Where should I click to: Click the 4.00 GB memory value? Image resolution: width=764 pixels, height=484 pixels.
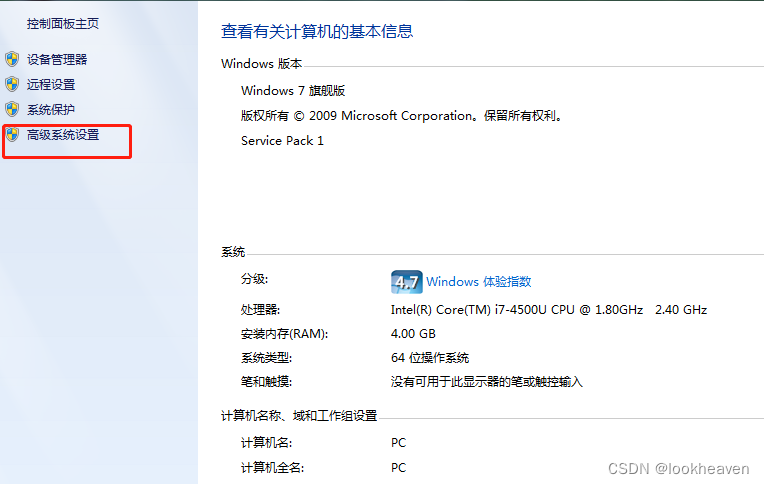coord(413,334)
